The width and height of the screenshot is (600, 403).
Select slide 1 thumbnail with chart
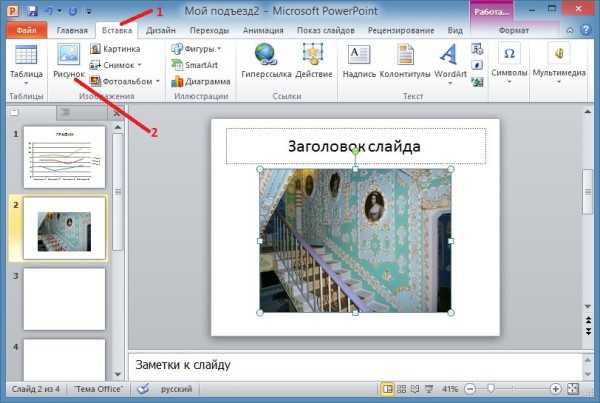[64, 157]
